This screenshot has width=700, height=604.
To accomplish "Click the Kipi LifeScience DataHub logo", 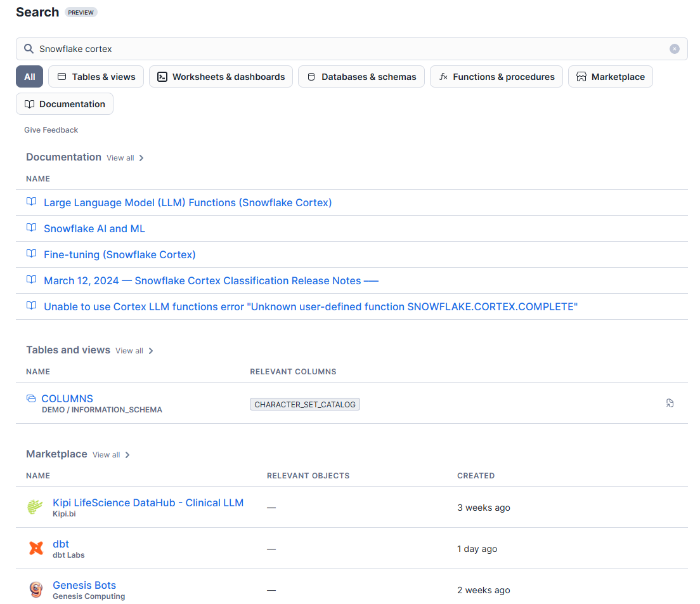I will 35,508.
